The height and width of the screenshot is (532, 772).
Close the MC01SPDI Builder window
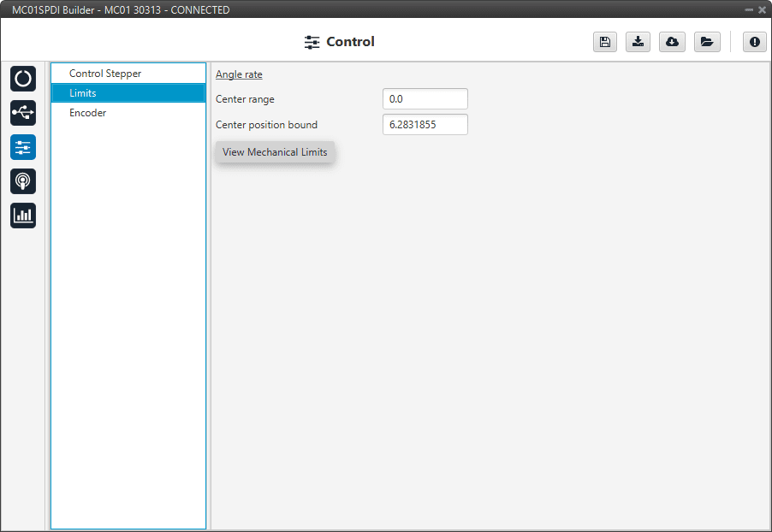(762, 10)
